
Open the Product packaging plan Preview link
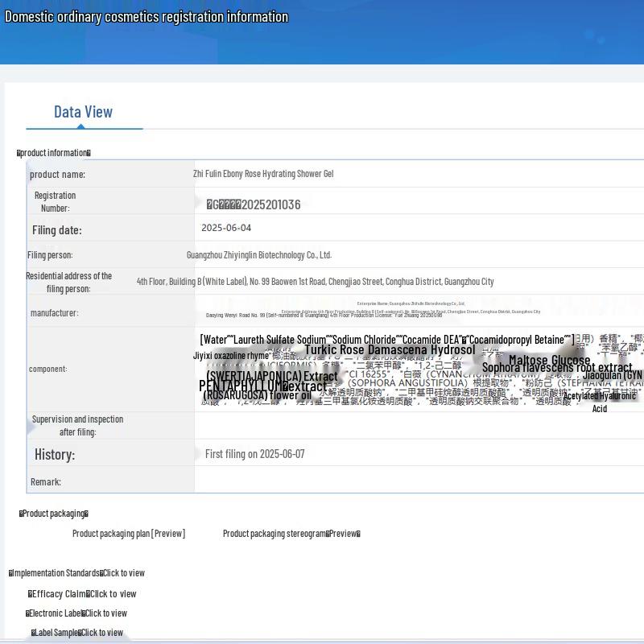click(x=129, y=534)
